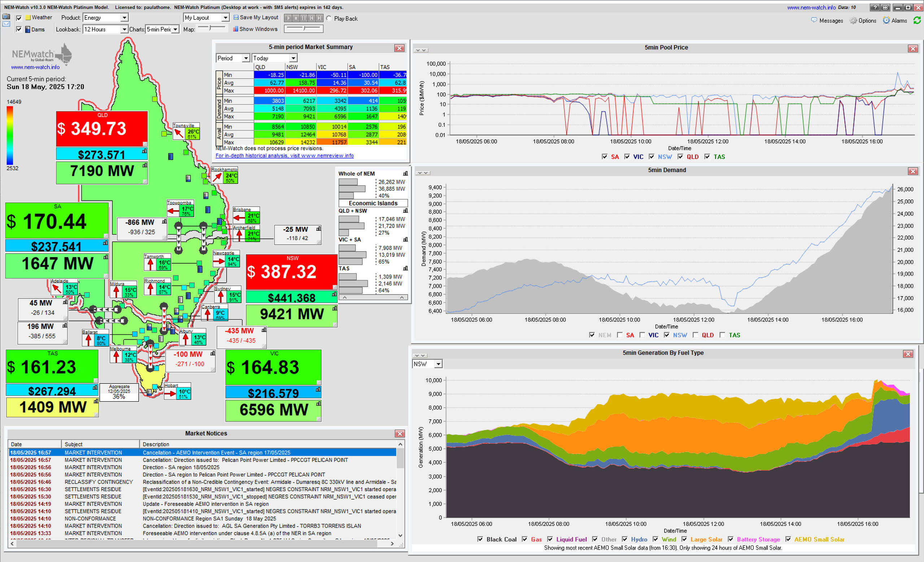Toggle NEM checkbox in 5min Demand legend
This screenshot has height=562, width=924.
point(592,335)
